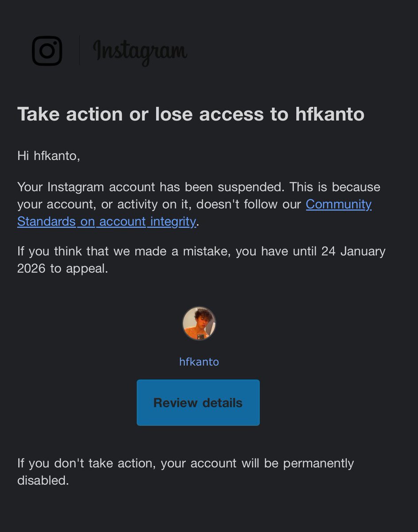Follow the "Standards on account integrity" link text

coord(106,221)
